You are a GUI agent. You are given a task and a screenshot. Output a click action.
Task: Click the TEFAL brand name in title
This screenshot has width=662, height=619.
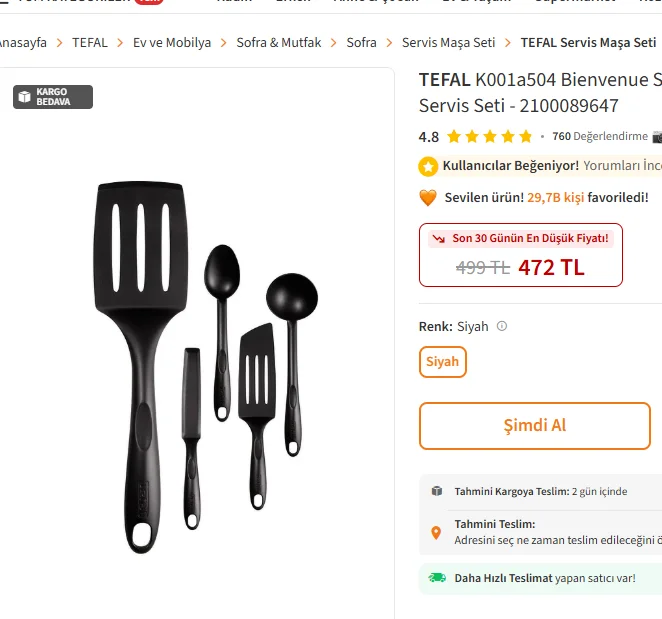pos(444,80)
